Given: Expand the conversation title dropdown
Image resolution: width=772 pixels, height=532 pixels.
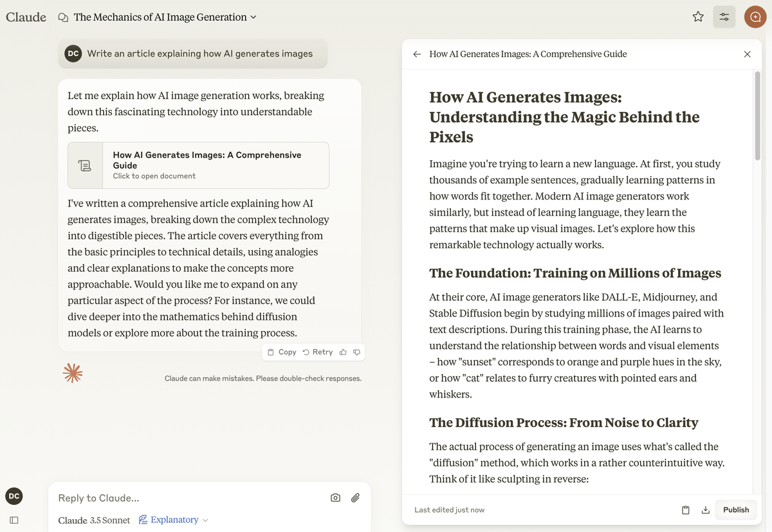Looking at the screenshot, I should tap(253, 17).
